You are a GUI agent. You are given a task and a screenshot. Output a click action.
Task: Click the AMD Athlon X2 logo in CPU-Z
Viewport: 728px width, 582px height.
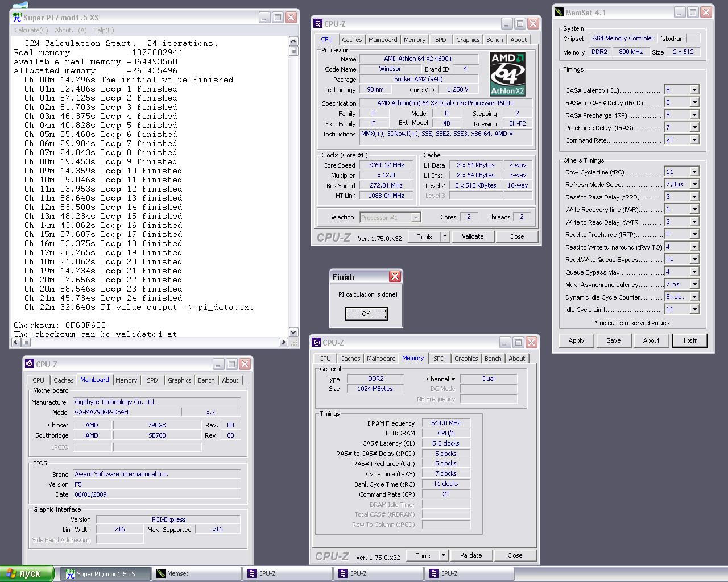pos(507,74)
